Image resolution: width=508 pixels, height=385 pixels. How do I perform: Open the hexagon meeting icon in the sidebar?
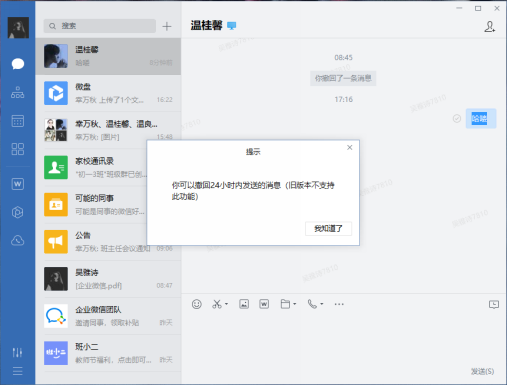pyautogui.click(x=18, y=212)
